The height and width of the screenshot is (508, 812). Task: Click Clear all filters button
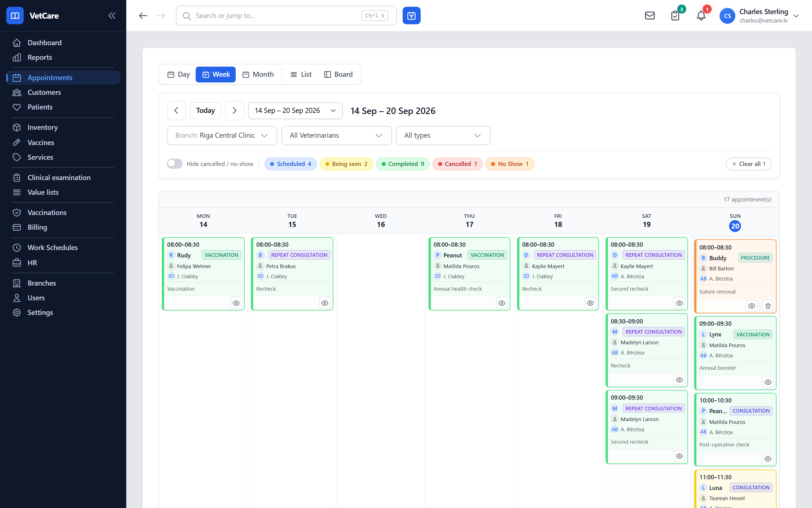pos(748,164)
